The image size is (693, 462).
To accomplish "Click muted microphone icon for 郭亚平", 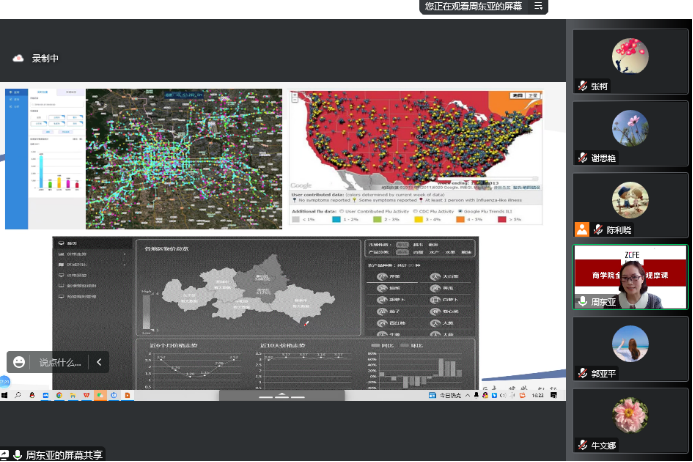I will (581, 372).
